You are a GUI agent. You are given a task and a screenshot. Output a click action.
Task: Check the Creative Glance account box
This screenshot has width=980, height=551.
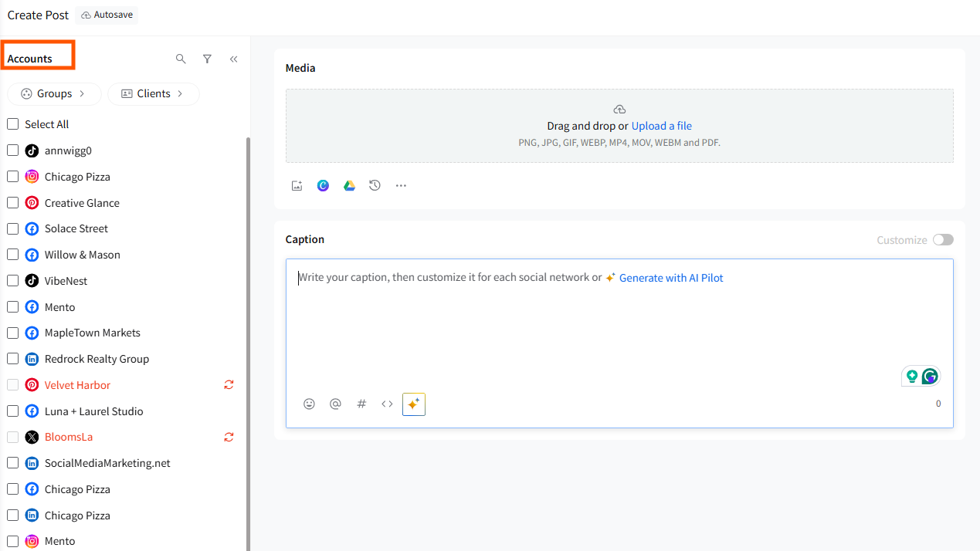12,203
